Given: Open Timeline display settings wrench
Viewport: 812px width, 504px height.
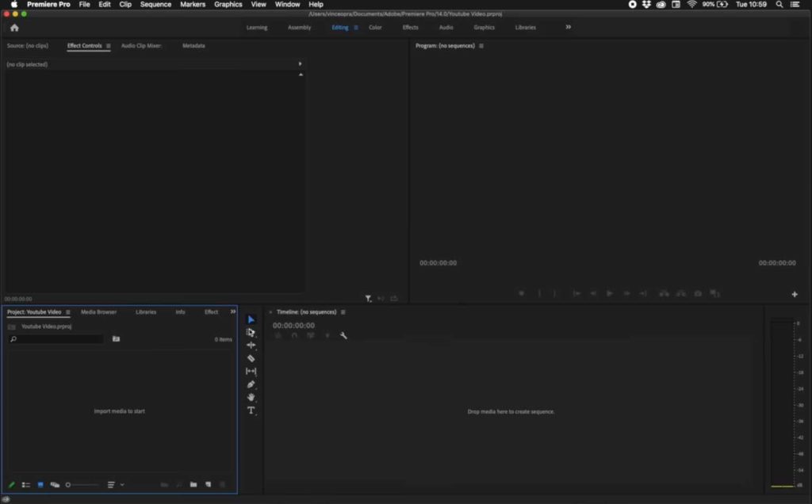Looking at the screenshot, I should tap(343, 336).
